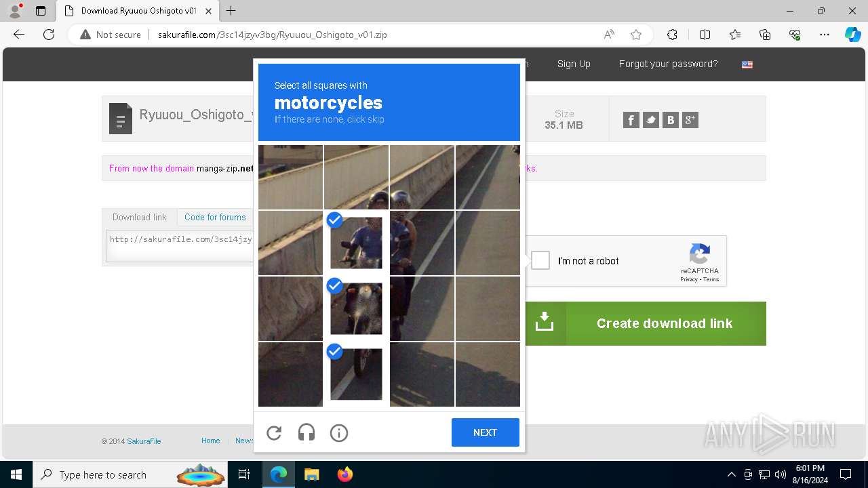Open a new tab with plus icon
868x488 pixels.
231,11
